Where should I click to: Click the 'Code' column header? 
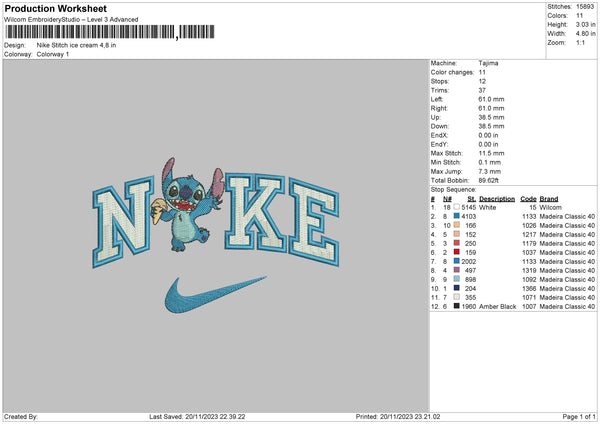(528, 199)
